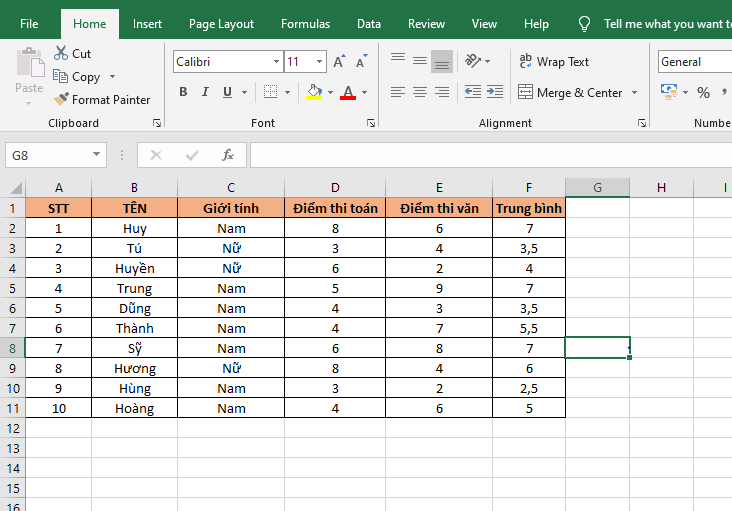Open the General number format dropdown
This screenshot has height=511, width=732.
click(694, 62)
